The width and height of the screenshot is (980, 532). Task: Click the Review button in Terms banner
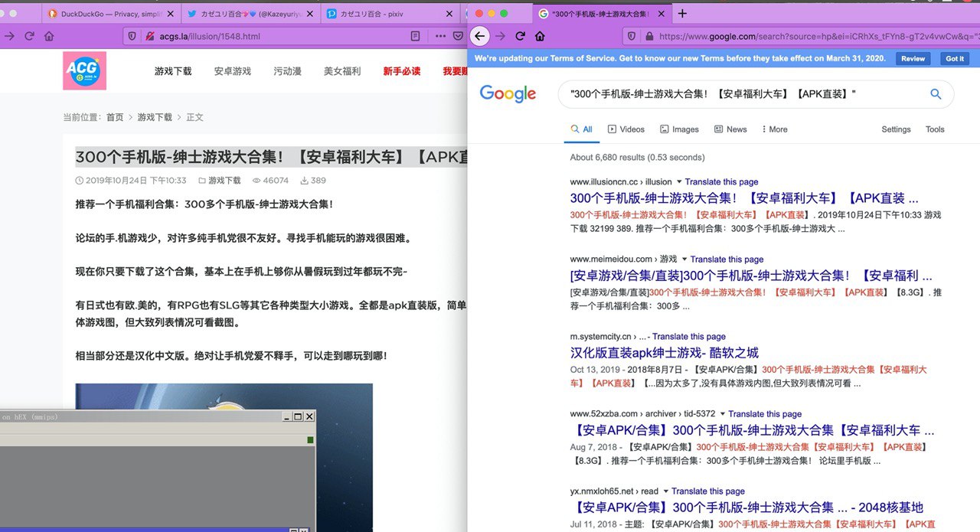(x=913, y=58)
